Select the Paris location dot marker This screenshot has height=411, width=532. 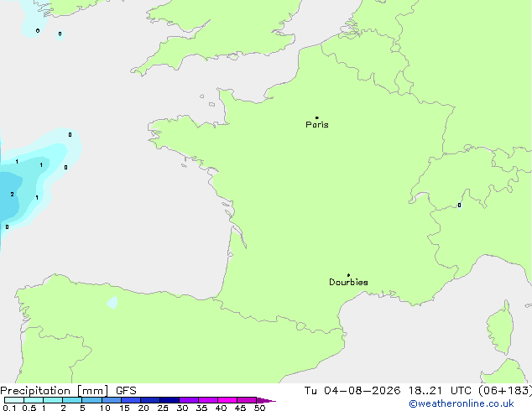click(317, 117)
